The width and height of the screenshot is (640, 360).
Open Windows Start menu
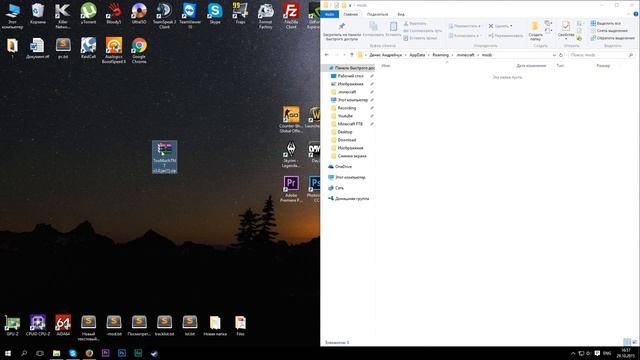[7, 353]
